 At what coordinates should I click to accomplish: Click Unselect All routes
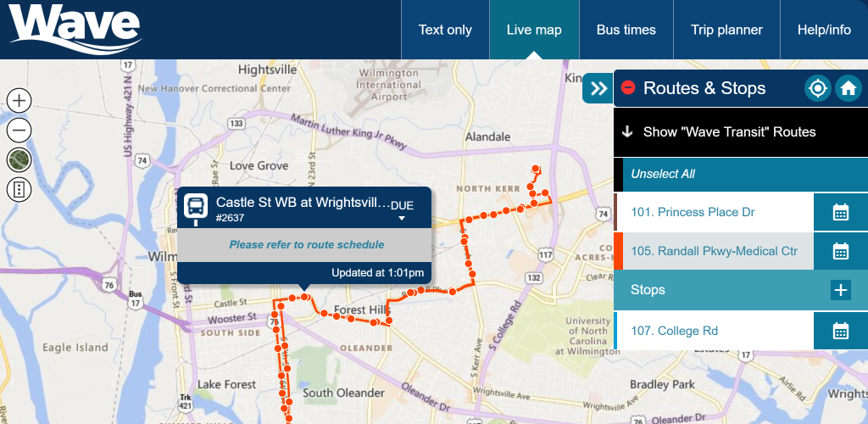click(663, 174)
